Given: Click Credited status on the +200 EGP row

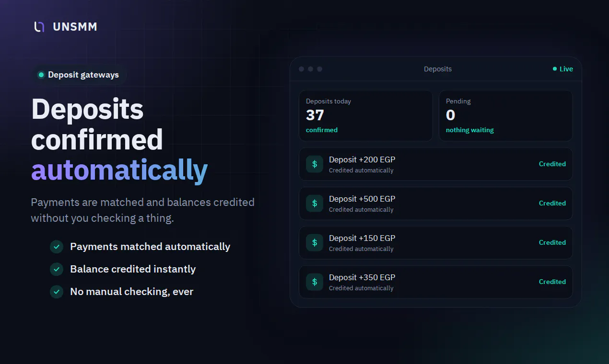Looking at the screenshot, I should coord(552,164).
